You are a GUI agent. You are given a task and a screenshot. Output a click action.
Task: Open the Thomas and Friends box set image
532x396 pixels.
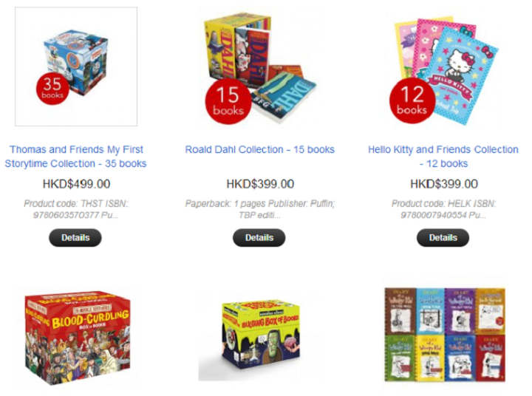pos(76,66)
